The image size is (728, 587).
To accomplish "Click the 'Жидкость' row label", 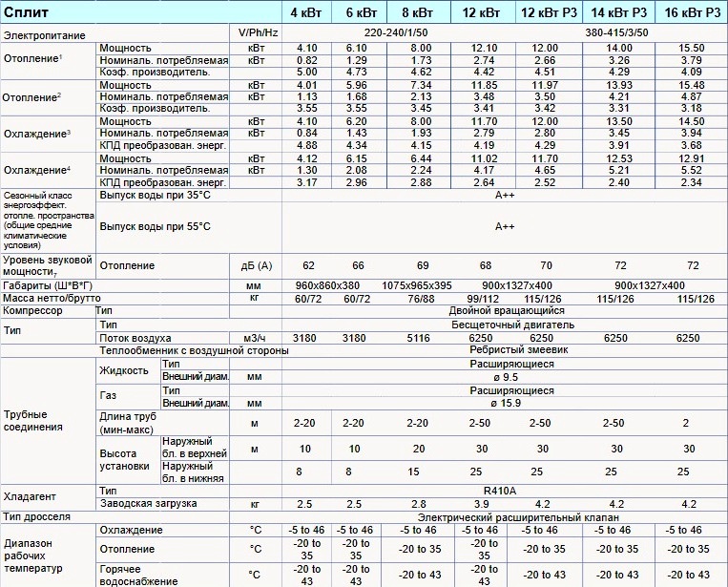I will click(124, 370).
